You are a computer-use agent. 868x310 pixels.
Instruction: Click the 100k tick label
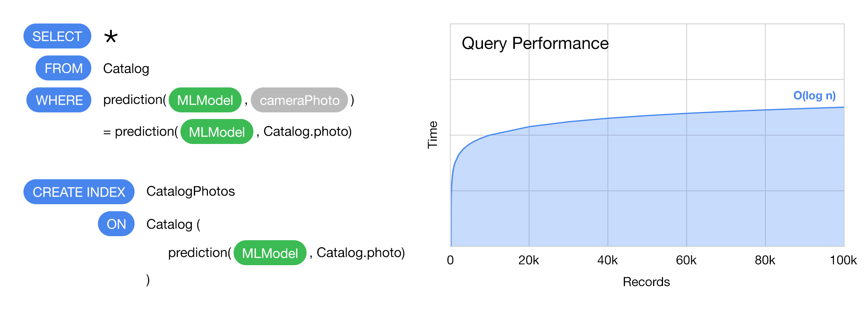pos(843,260)
